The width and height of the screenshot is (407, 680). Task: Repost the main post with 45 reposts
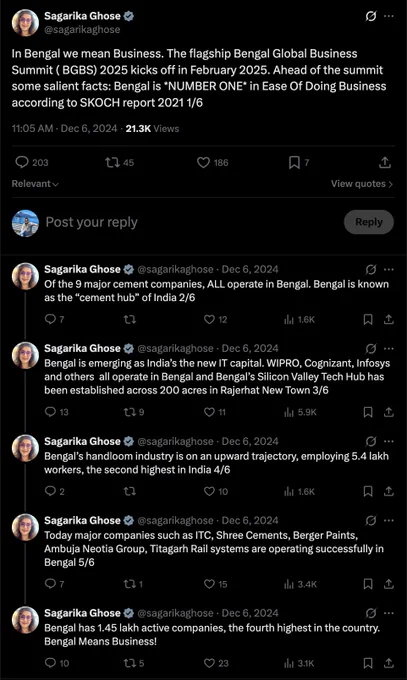point(112,163)
